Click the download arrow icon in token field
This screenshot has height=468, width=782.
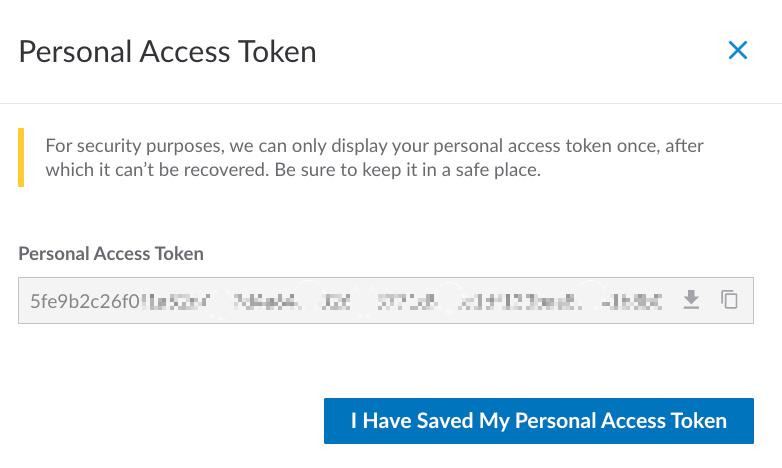pyautogui.click(x=690, y=300)
